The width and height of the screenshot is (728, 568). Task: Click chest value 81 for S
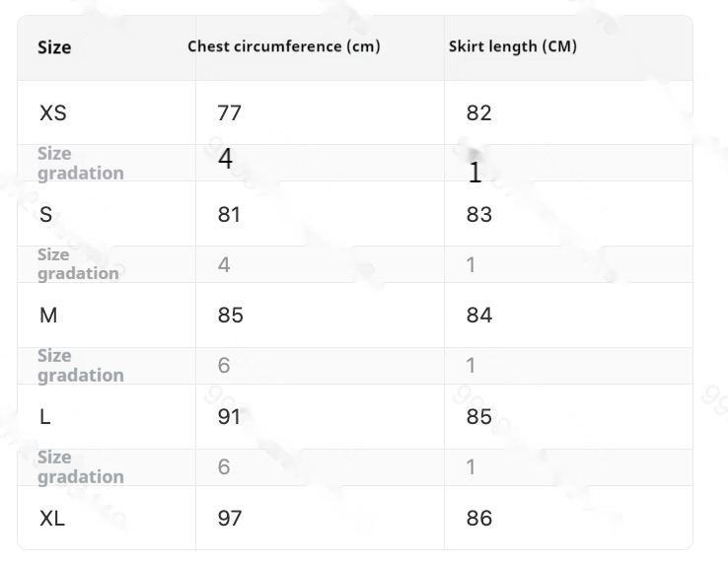(230, 214)
